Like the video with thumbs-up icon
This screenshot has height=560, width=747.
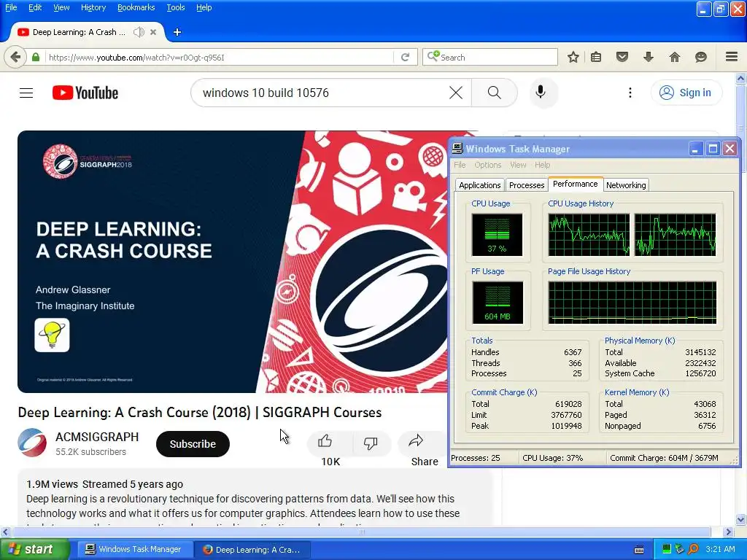click(x=325, y=441)
